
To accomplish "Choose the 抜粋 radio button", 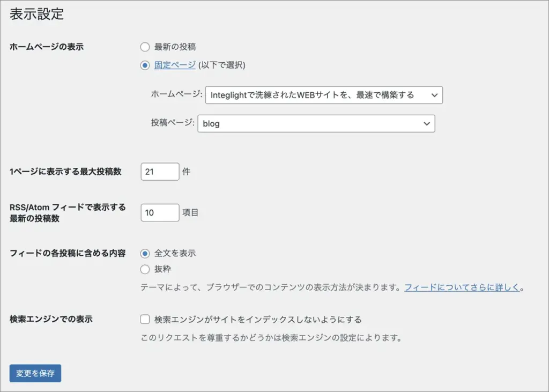I will pos(145,269).
